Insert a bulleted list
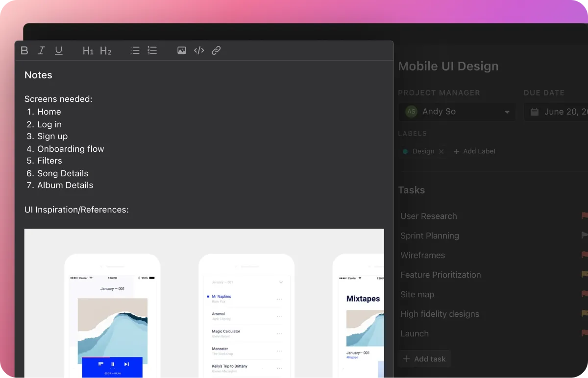The height and width of the screenshot is (378, 588). click(135, 50)
